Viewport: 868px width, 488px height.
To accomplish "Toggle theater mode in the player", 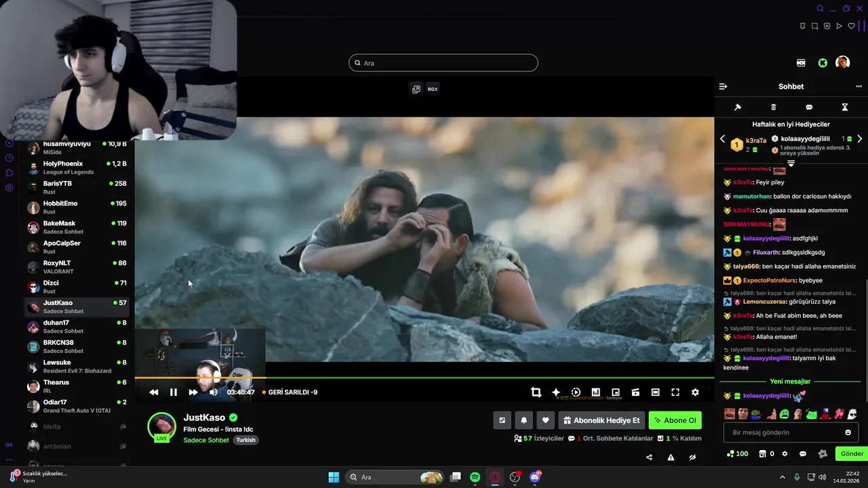I will coord(655,392).
